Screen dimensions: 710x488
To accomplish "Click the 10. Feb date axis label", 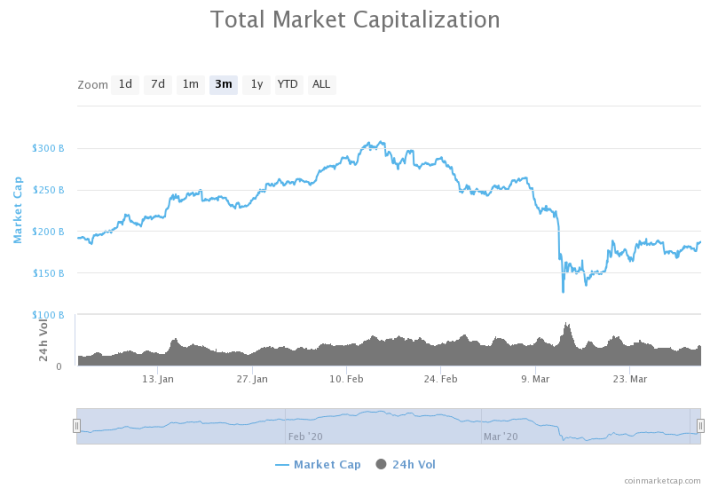I will coord(346,379).
